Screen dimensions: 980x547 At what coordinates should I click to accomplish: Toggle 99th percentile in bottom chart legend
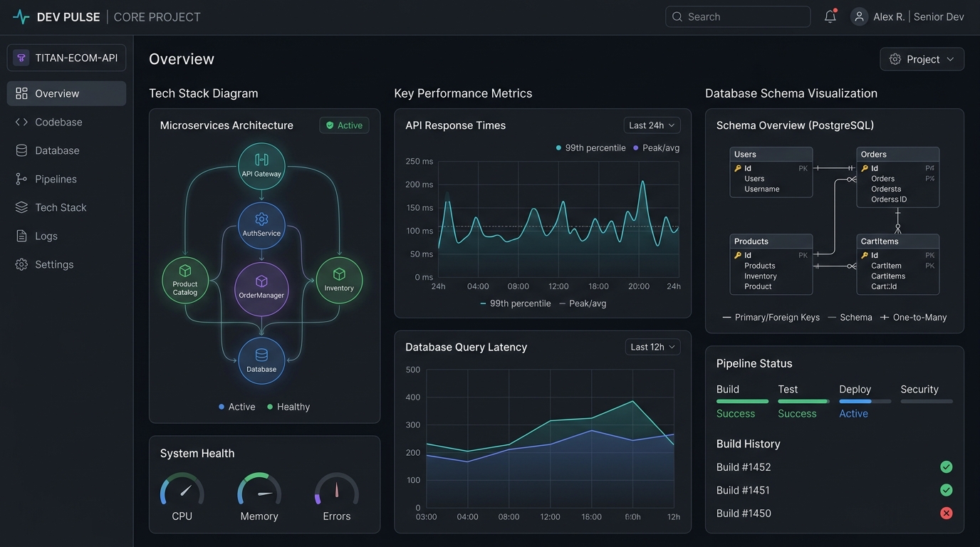point(515,303)
